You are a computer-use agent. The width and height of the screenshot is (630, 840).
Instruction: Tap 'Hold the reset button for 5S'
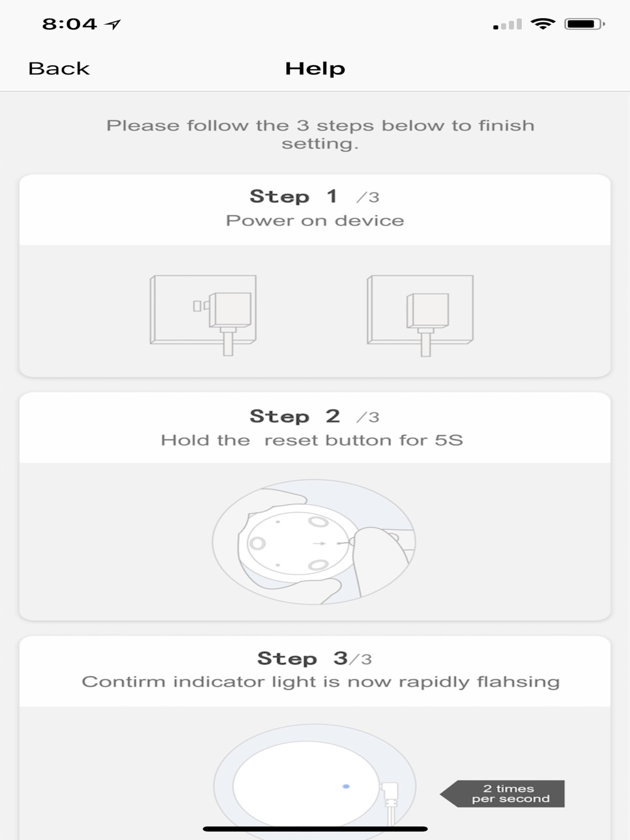312,440
